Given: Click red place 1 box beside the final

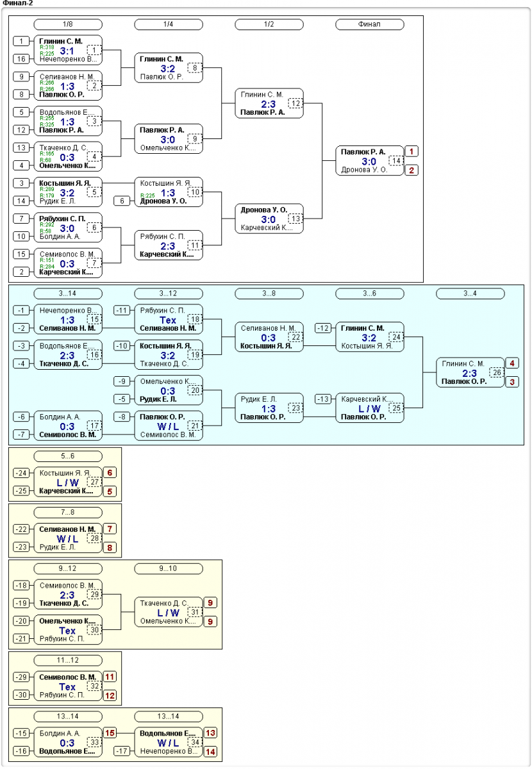Looking at the screenshot, I should pyautogui.click(x=411, y=152).
